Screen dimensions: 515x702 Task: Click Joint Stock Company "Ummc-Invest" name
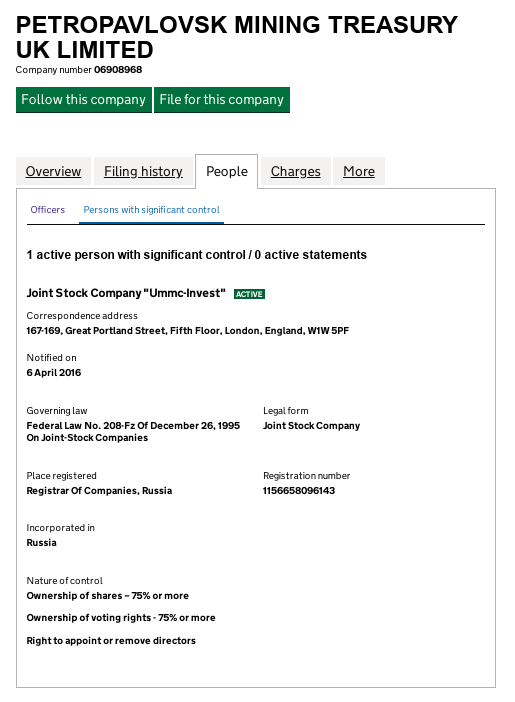click(126, 293)
